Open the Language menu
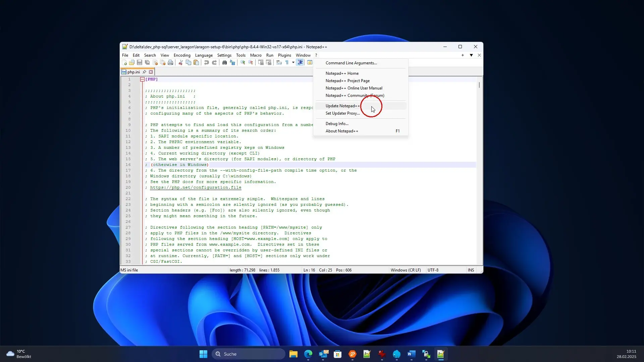644x362 pixels. (x=204, y=55)
